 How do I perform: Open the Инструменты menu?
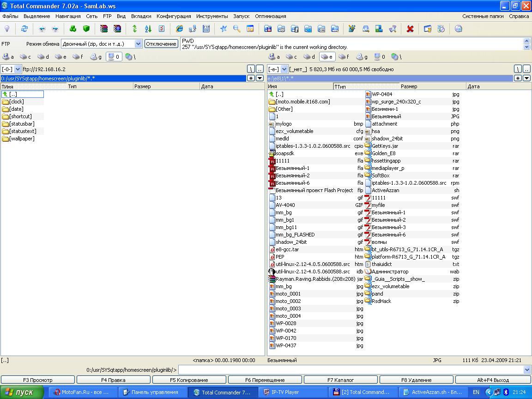click(212, 16)
